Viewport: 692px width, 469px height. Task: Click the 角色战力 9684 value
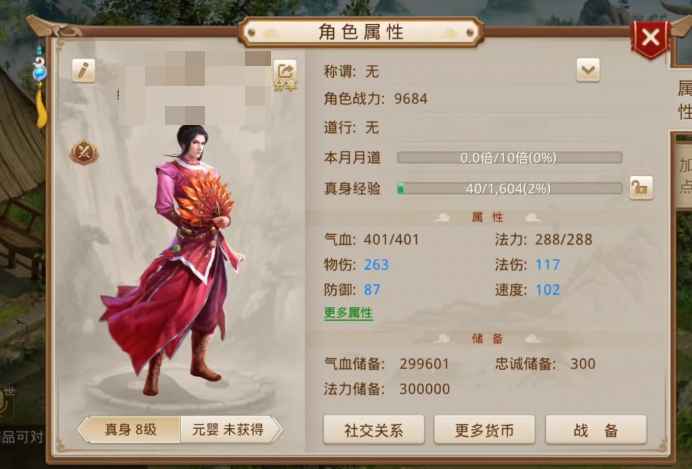pos(410,98)
